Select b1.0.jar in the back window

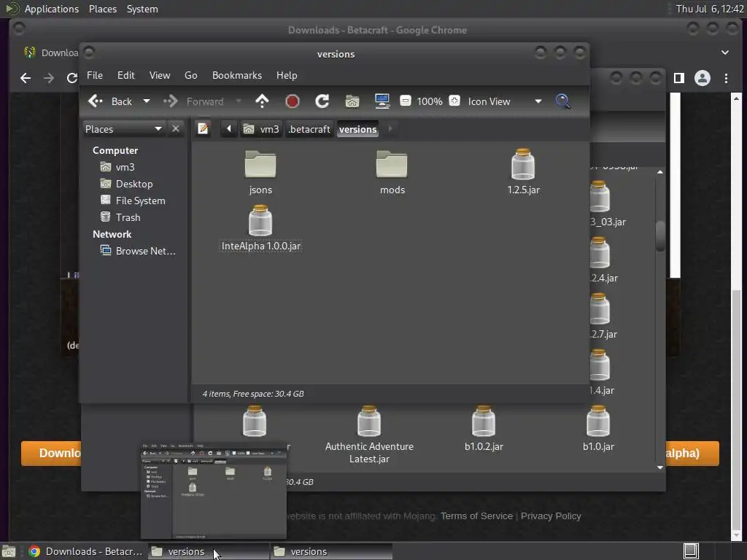pos(598,429)
